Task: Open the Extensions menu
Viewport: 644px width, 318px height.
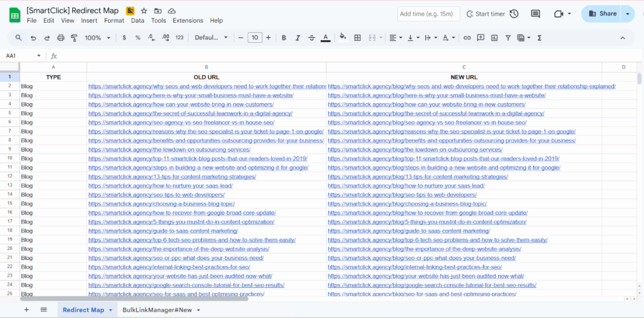Action: [x=187, y=21]
